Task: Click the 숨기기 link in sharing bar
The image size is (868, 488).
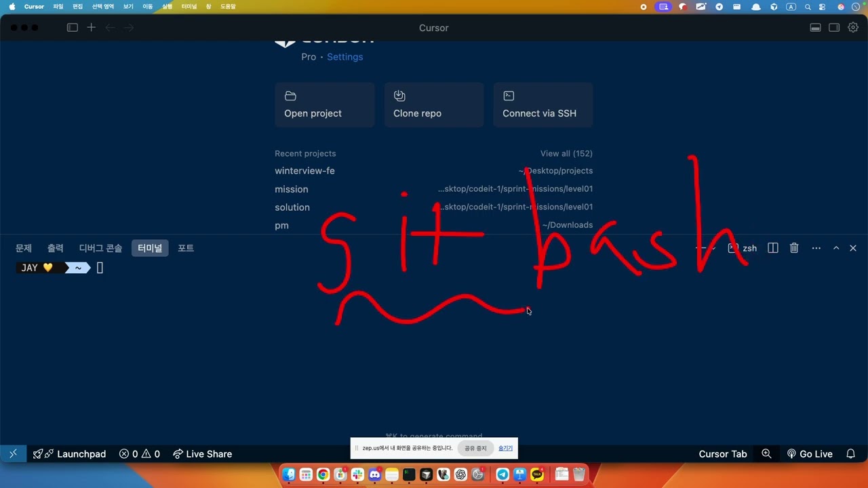Action: tap(505, 448)
